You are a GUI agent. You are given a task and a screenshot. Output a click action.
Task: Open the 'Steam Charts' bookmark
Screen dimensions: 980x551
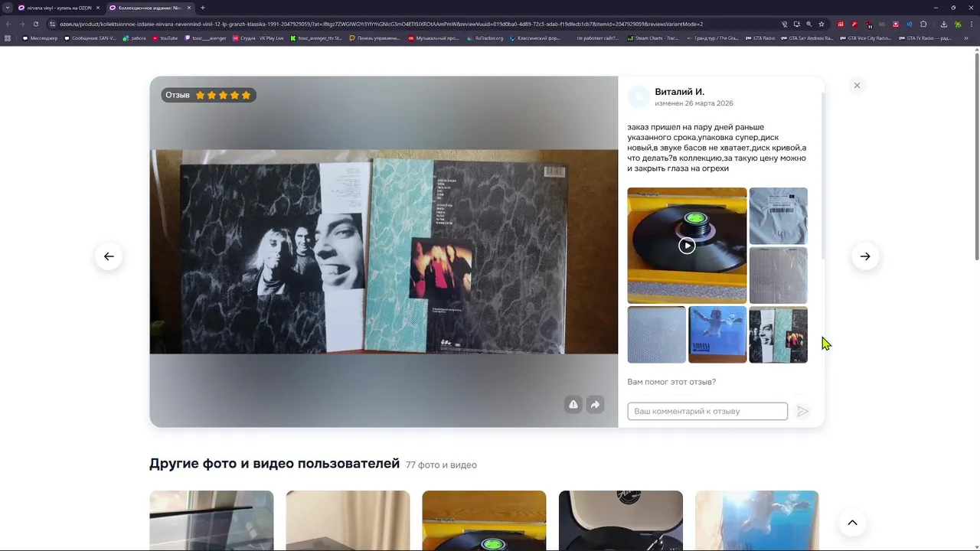652,38
